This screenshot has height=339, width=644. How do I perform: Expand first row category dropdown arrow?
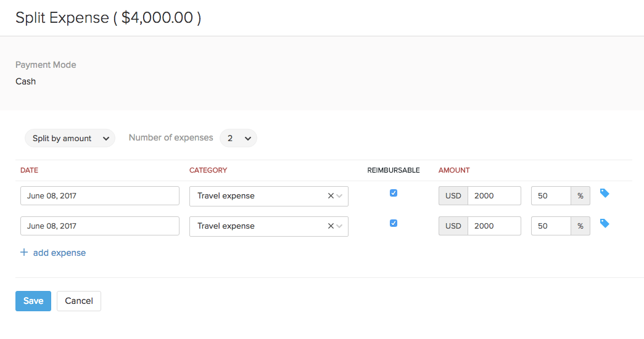pyautogui.click(x=339, y=196)
